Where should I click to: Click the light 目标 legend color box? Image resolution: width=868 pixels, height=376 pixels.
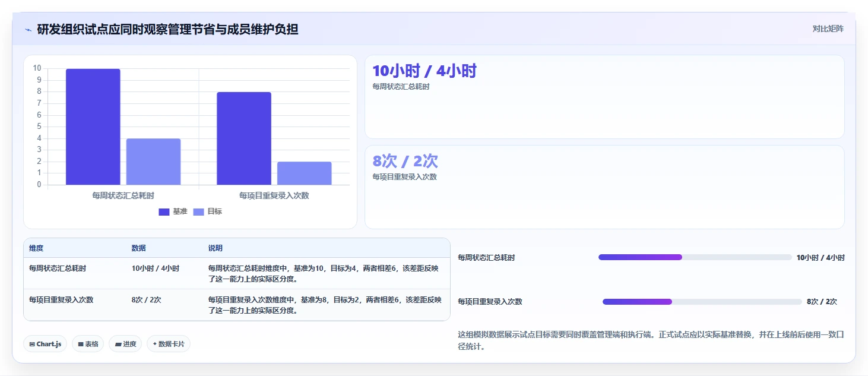point(198,212)
